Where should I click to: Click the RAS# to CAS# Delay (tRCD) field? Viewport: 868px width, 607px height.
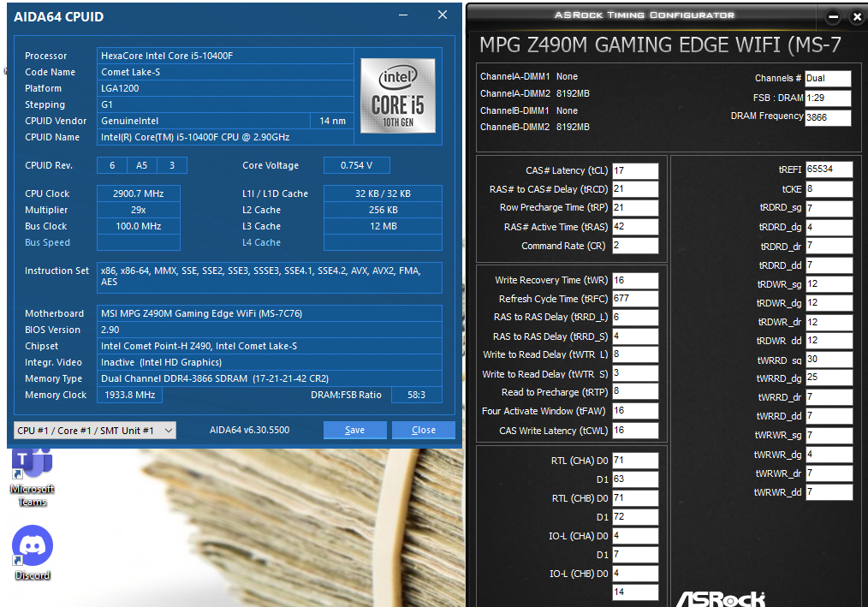coord(635,189)
